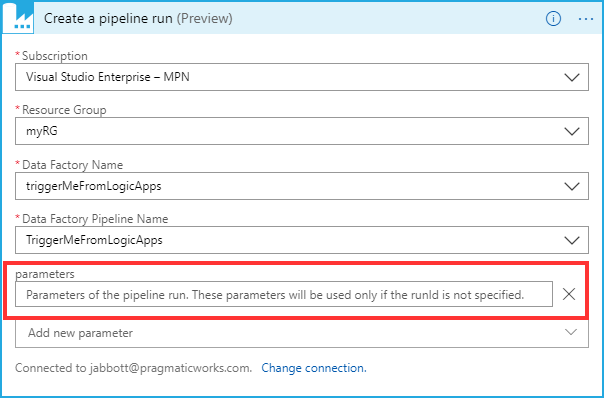Open the three-dot more options menu

coord(586,19)
